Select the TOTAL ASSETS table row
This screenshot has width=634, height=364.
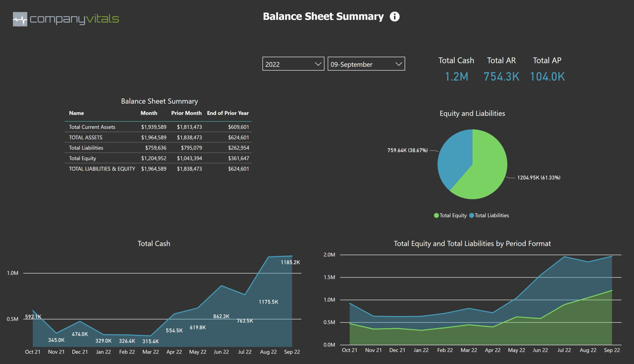(85, 137)
